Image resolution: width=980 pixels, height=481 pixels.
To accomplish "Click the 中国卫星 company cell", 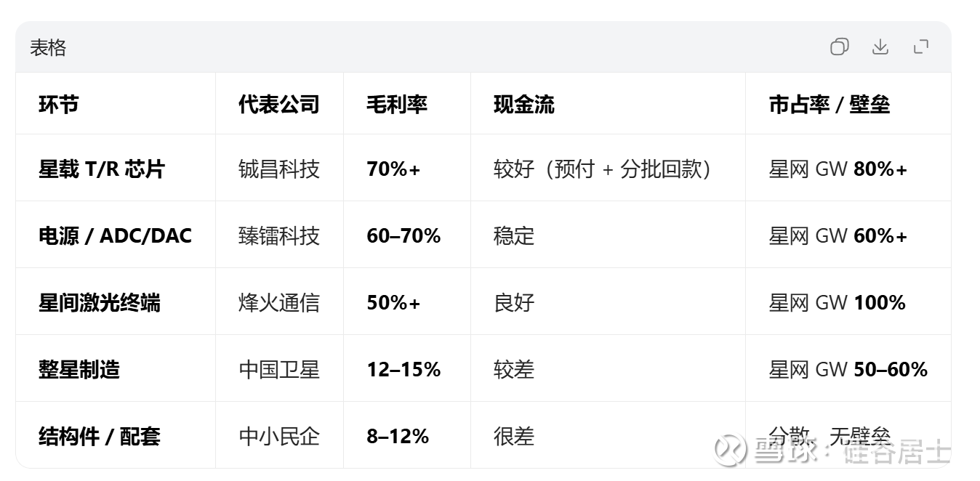I will 278,370.
